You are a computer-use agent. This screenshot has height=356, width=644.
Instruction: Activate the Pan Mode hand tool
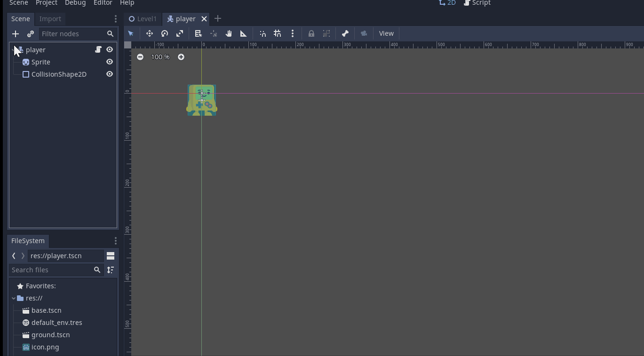229,33
